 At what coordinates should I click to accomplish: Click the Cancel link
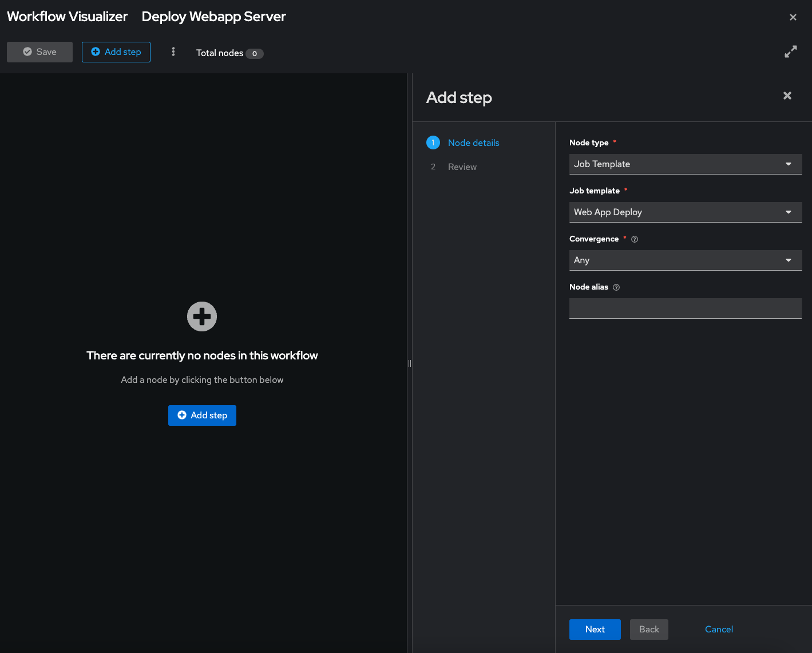click(x=719, y=630)
